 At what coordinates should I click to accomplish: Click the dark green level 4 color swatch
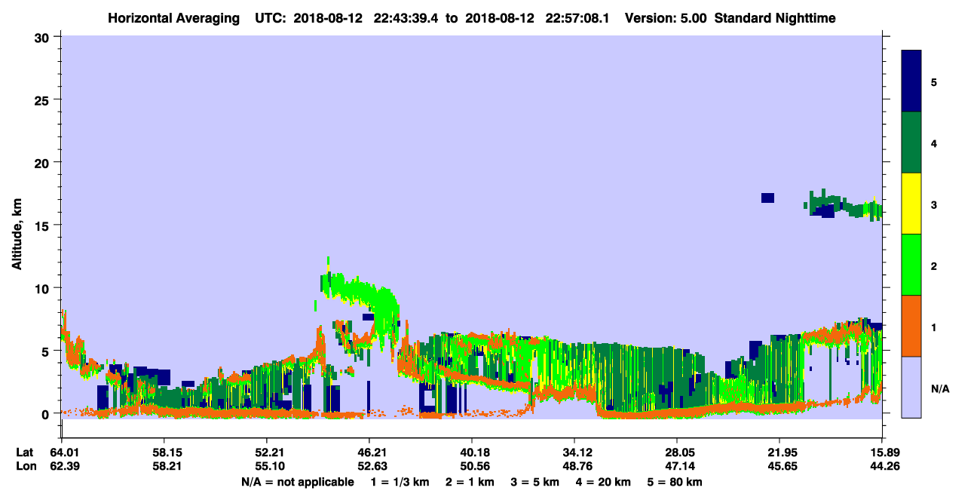pos(911,143)
